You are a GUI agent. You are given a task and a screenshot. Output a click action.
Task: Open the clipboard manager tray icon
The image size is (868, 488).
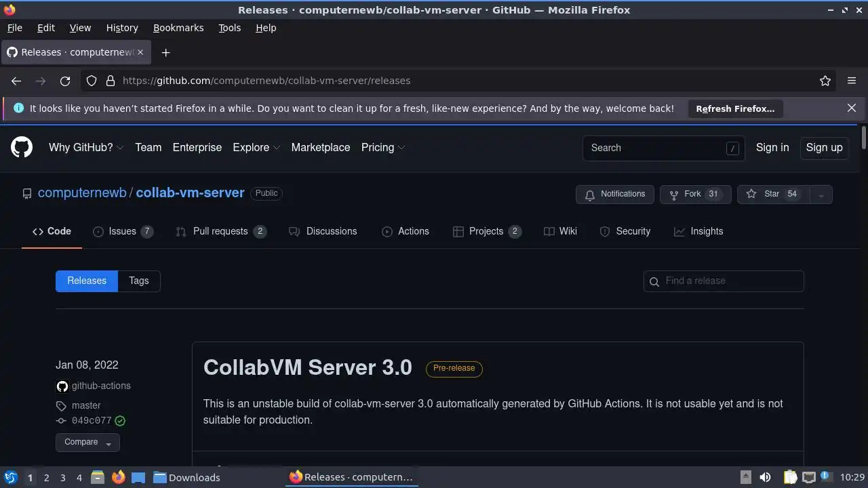tap(790, 477)
